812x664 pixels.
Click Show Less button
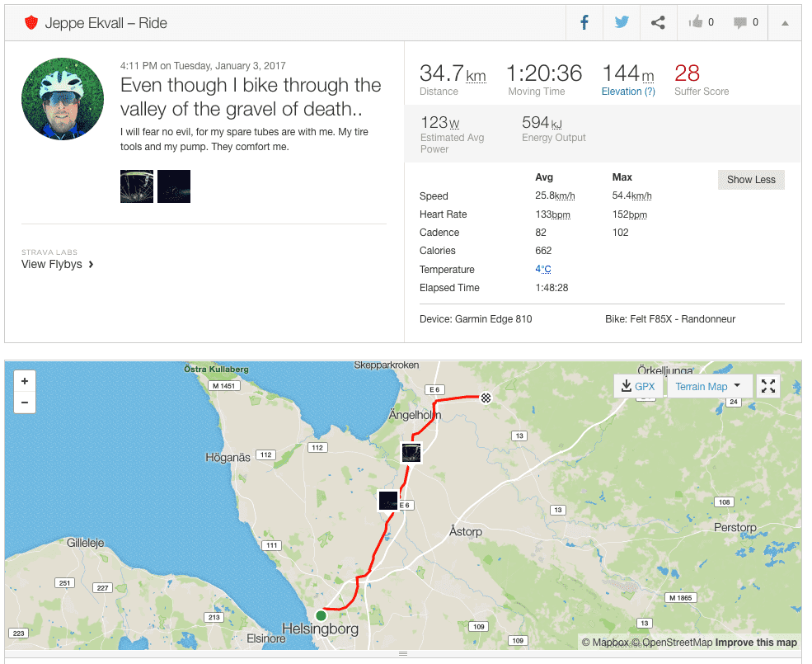tap(751, 180)
